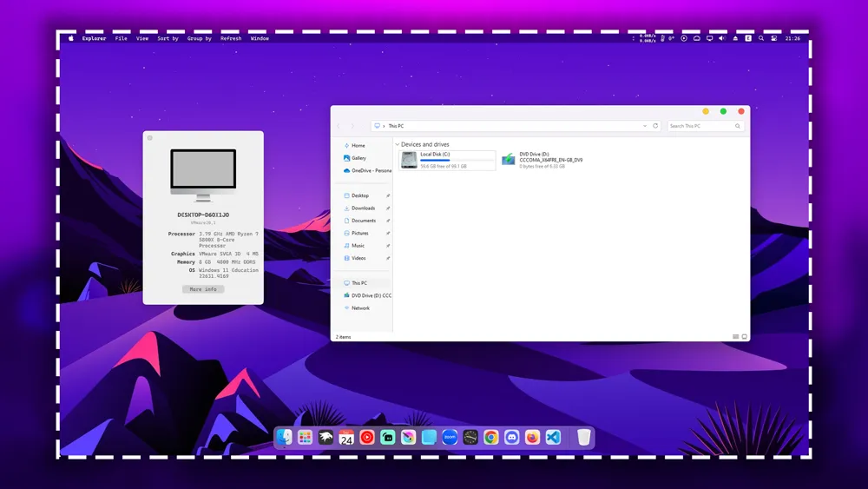
Task: Unpin the Desktop folder in sidebar
Action: [388, 196]
